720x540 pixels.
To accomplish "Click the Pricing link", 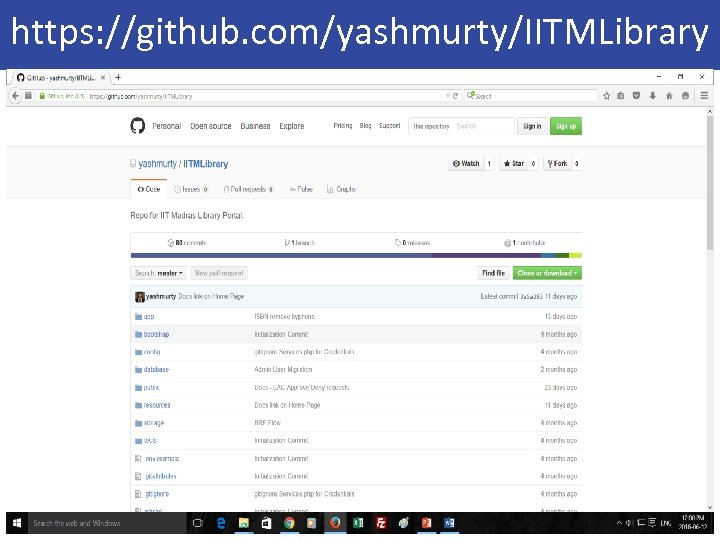I will pos(343,126).
